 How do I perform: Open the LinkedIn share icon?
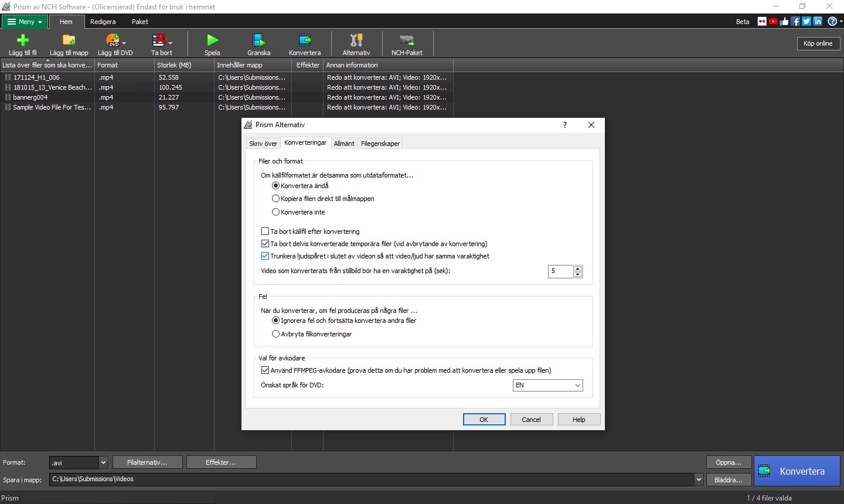[818, 22]
